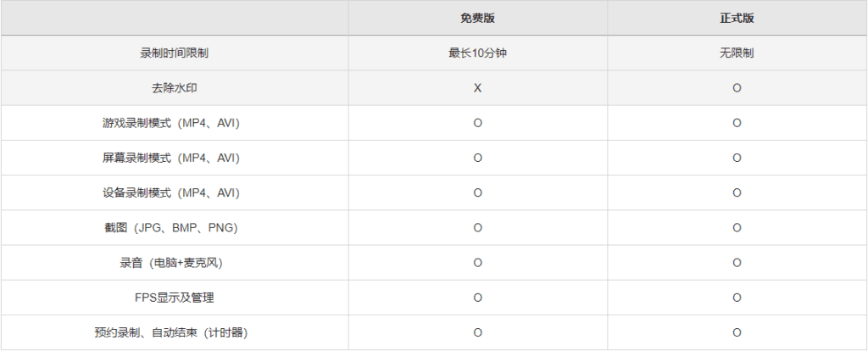Click 正式版 O mark for 截图 row
The image size is (868, 351).
click(x=737, y=227)
